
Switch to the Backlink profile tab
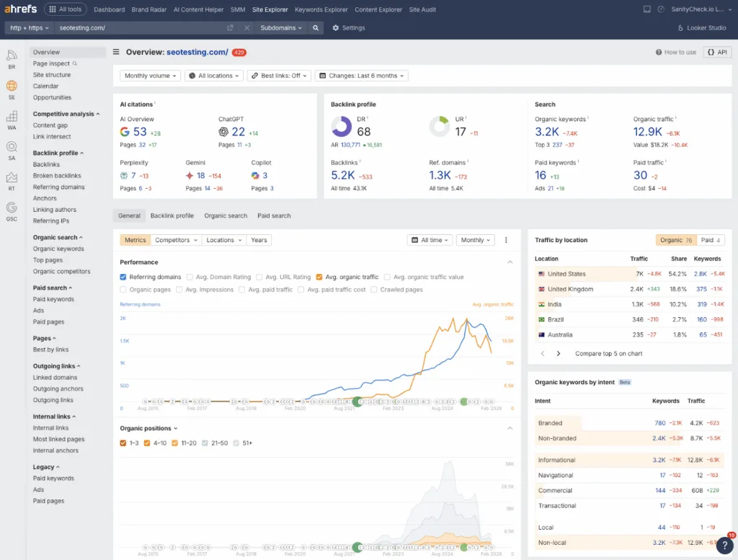click(172, 215)
